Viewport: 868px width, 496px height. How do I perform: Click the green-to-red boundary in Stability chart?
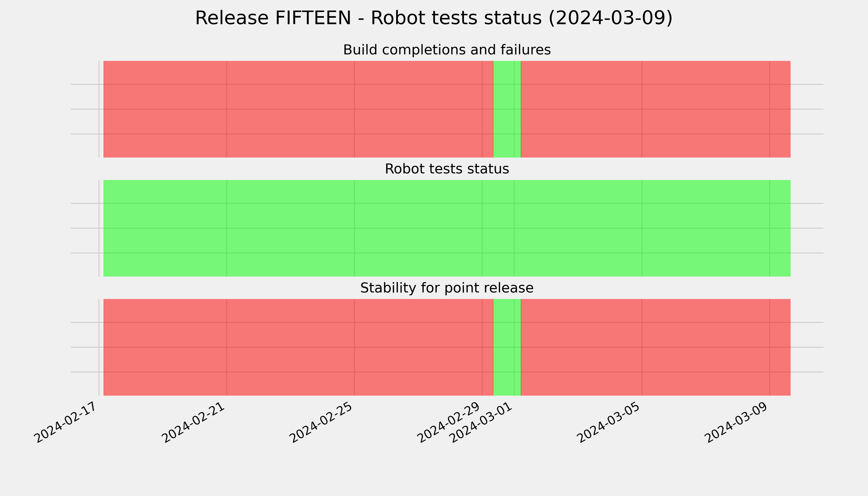(x=521, y=347)
